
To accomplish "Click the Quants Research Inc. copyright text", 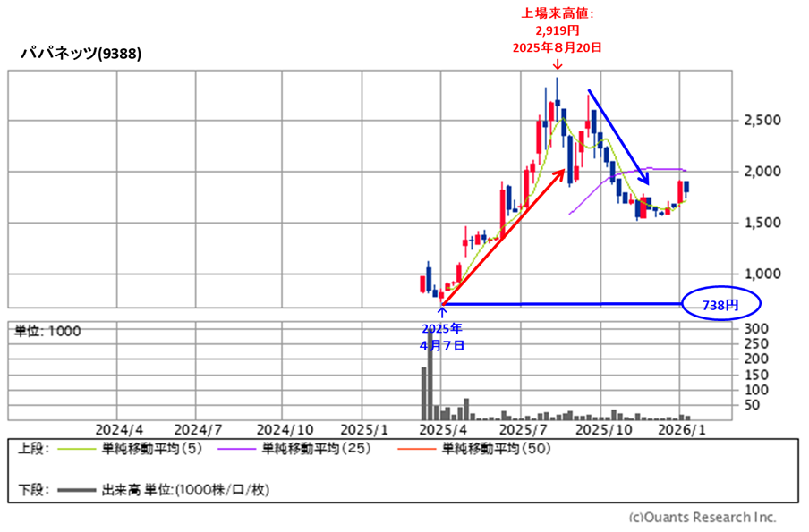I will (703, 517).
